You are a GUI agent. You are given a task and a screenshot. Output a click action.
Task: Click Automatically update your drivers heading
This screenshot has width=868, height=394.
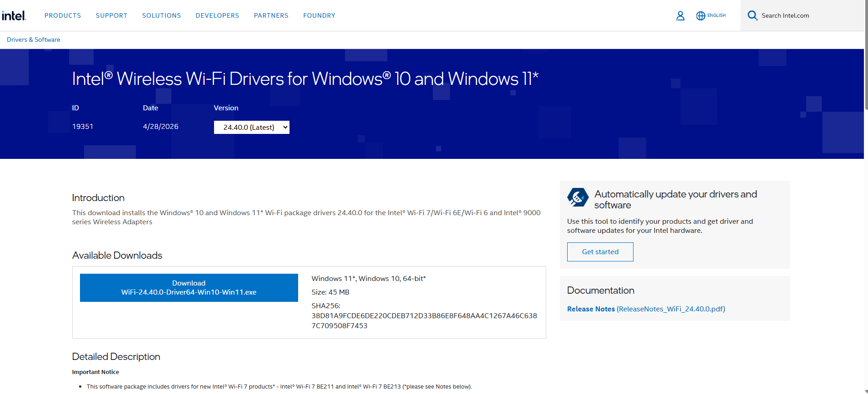coord(675,200)
